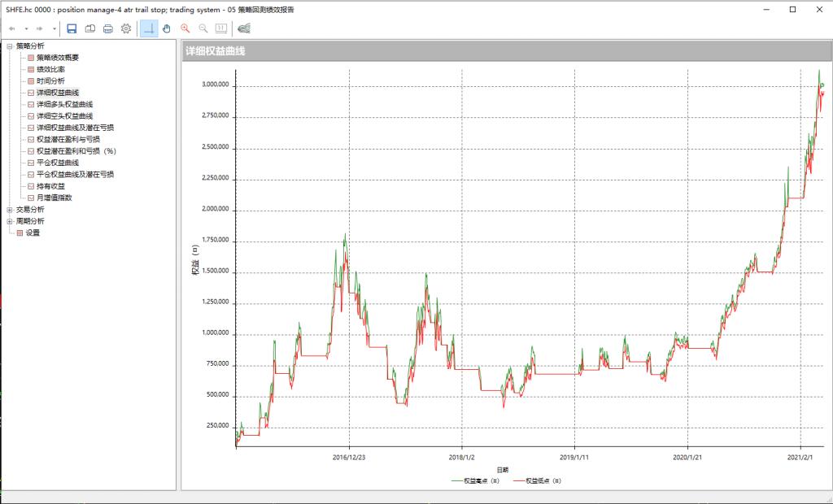The width and height of the screenshot is (833, 504).
Task: Open the 月增值指数 chart
Action: [x=55, y=198]
